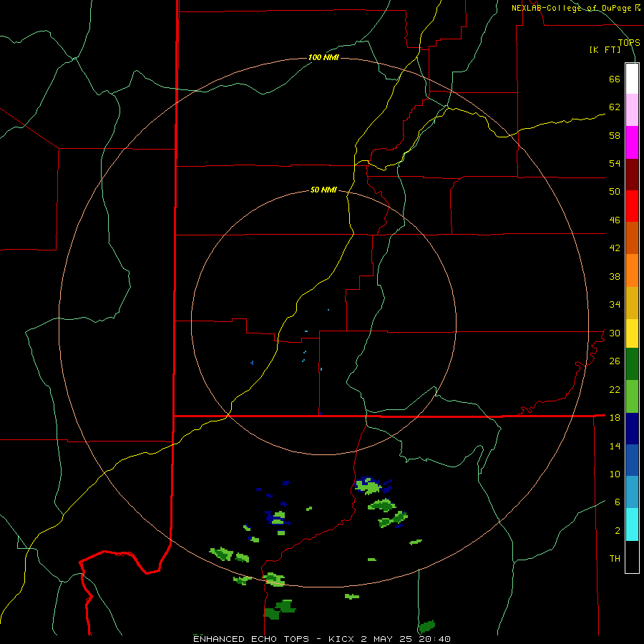Select the black TH threshold swatch
644x644 pixels.
632,557
